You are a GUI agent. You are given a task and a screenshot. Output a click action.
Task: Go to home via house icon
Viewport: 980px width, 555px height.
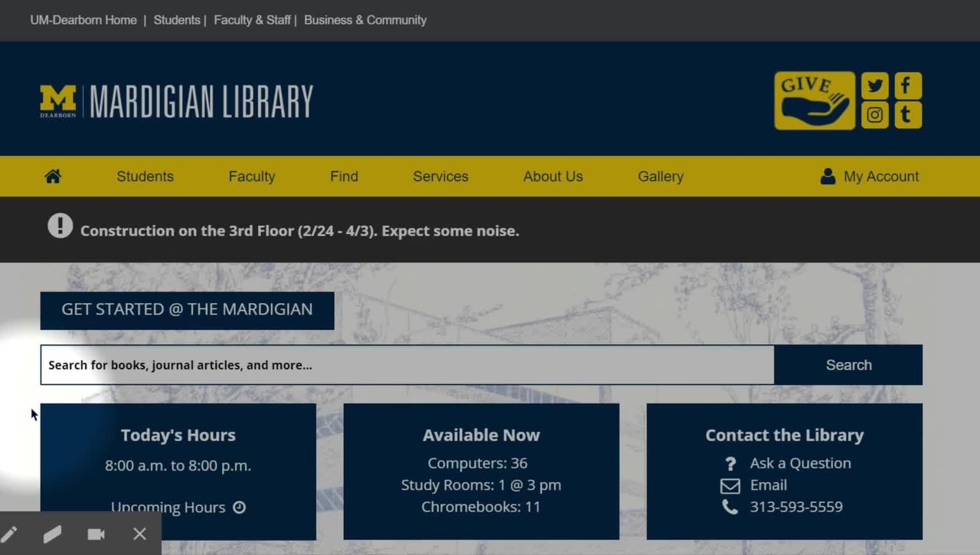coord(53,176)
